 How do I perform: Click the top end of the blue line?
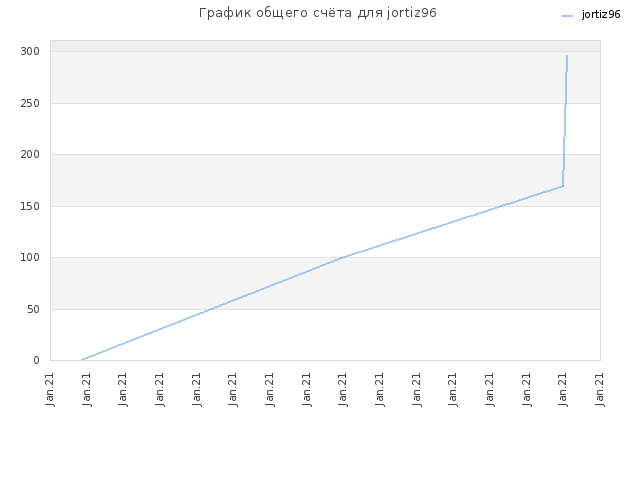[567, 56]
